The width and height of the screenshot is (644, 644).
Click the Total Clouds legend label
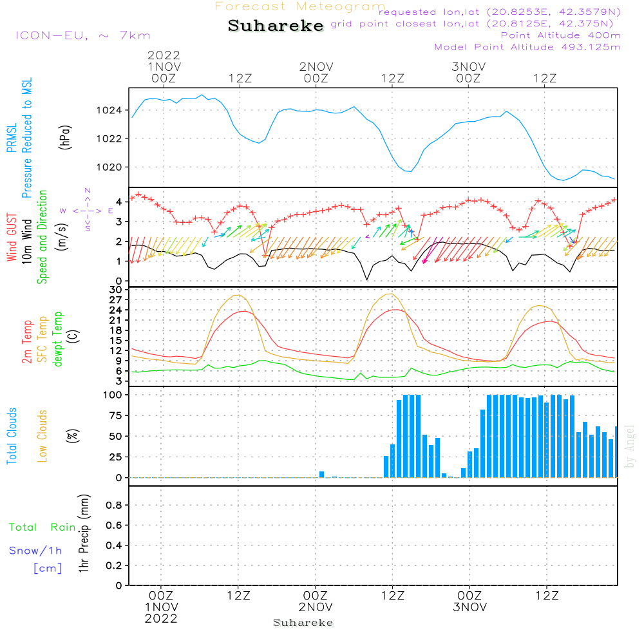click(12, 436)
